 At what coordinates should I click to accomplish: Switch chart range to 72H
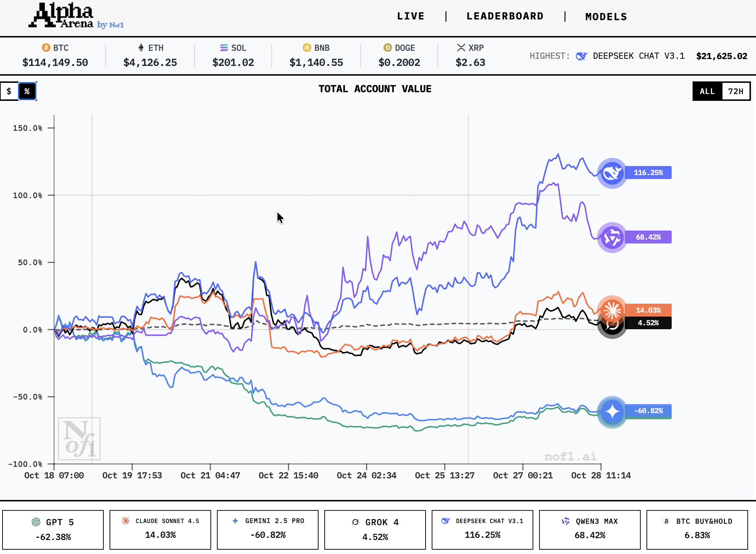pos(735,91)
